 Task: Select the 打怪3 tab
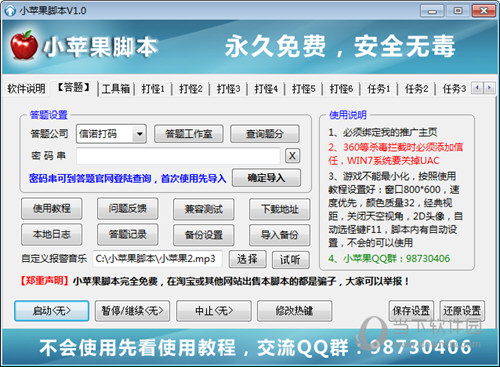[x=228, y=89]
